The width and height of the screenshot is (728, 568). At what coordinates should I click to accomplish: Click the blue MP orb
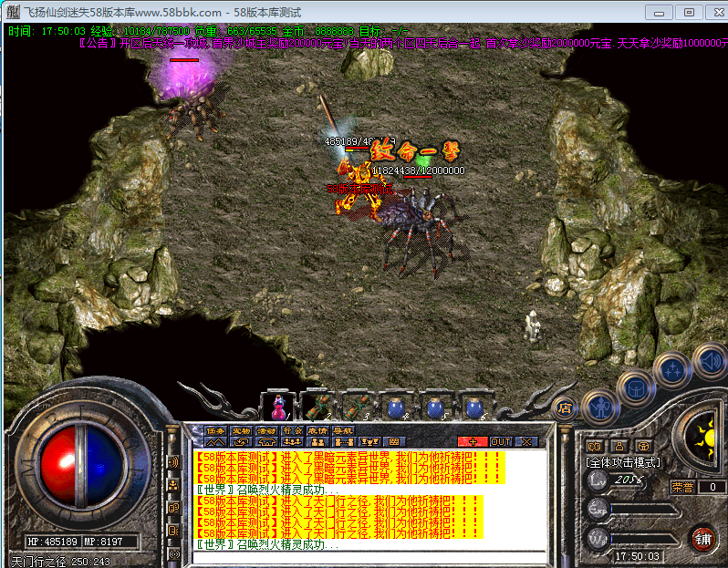pyautogui.click(x=106, y=466)
